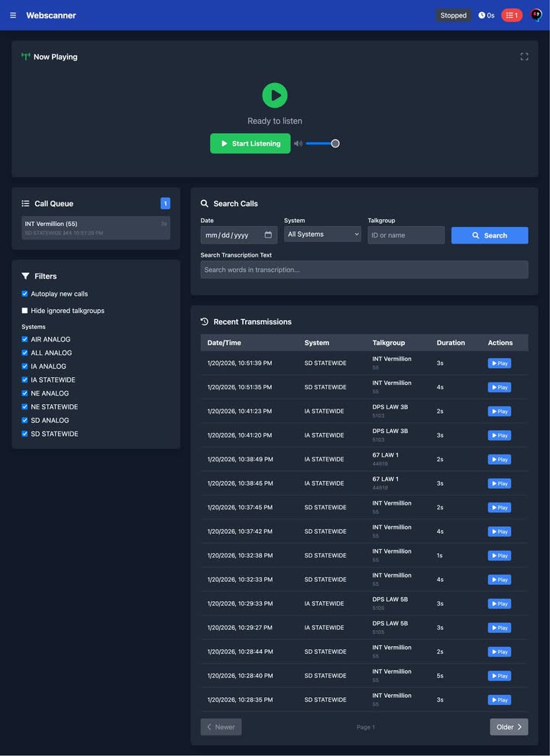Play the 10:37:45 PM transmission
550x756 pixels.
coord(500,508)
